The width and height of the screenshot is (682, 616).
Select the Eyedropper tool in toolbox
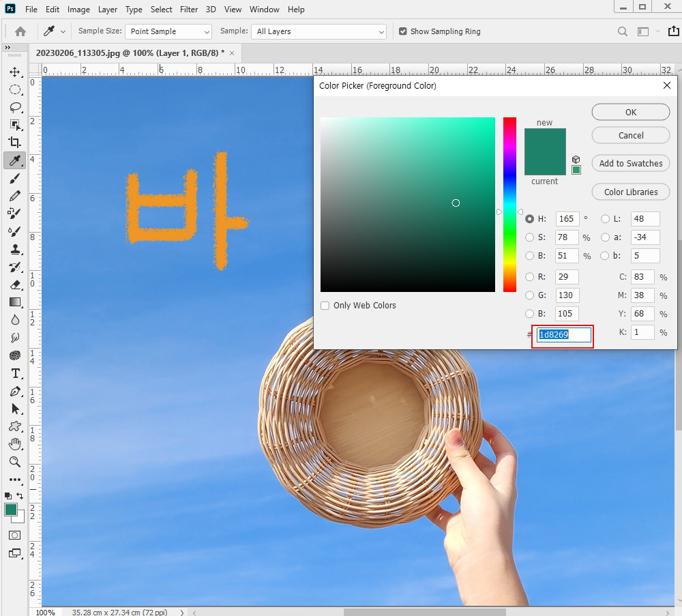tap(15, 160)
